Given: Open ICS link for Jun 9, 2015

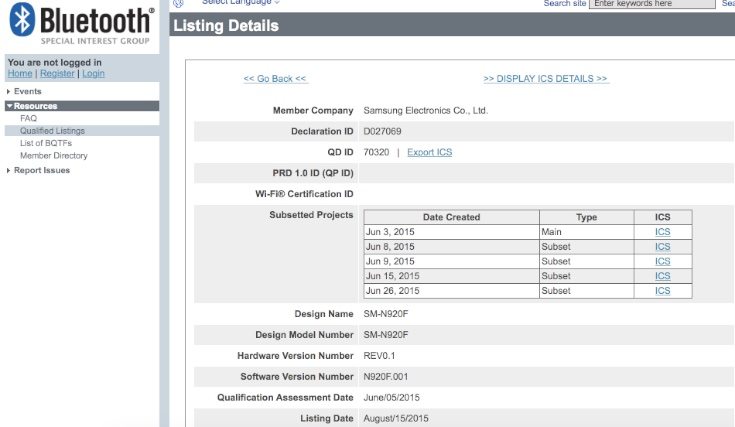Looking at the screenshot, I should pyautogui.click(x=662, y=262).
